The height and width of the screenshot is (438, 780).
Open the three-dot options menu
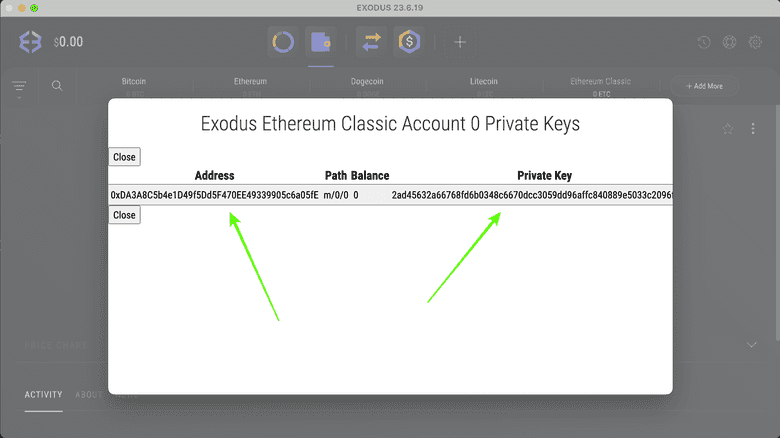point(753,129)
